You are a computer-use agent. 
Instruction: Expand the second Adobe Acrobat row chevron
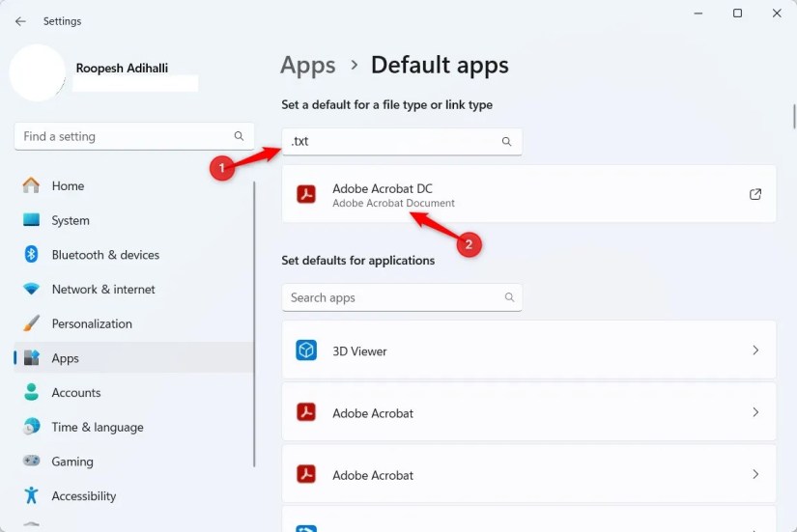tap(755, 474)
